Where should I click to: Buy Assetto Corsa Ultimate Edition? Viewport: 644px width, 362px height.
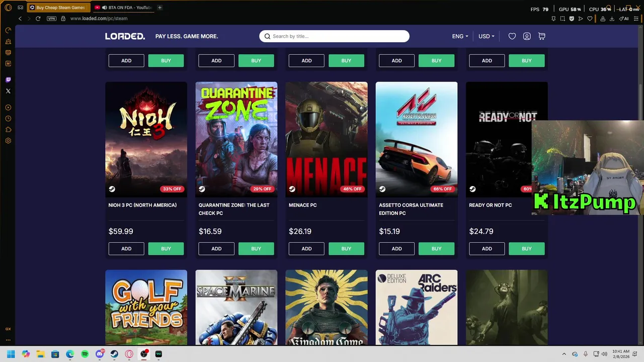click(x=436, y=249)
